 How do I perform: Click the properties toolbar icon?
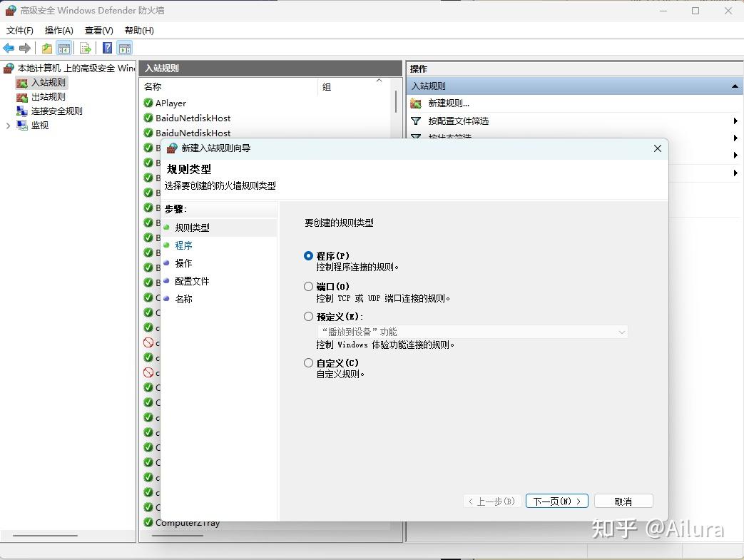[46, 48]
